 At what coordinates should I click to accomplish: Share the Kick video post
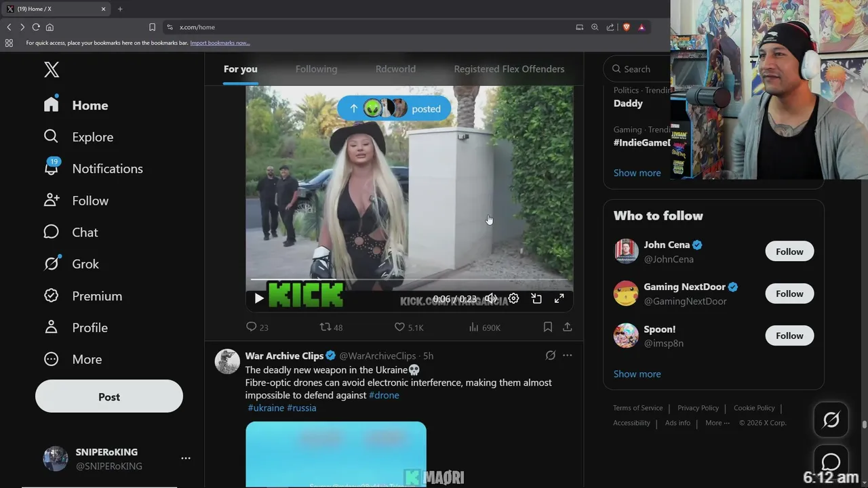[x=568, y=327]
